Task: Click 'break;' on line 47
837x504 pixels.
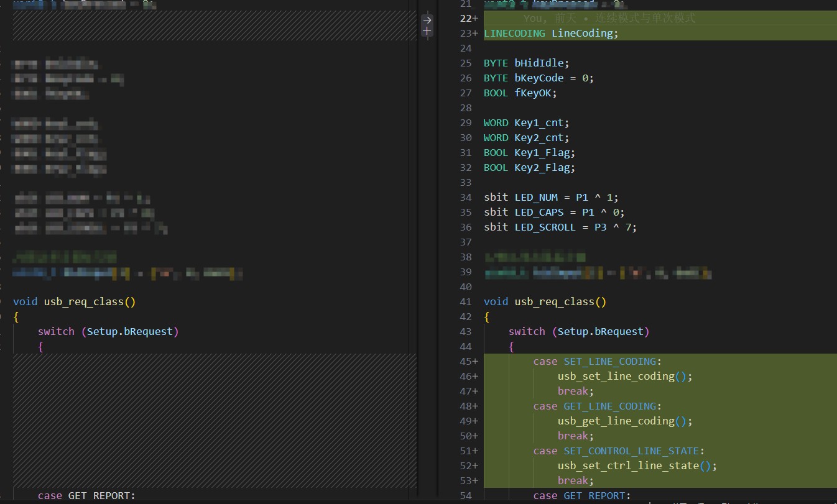Action: click(576, 392)
